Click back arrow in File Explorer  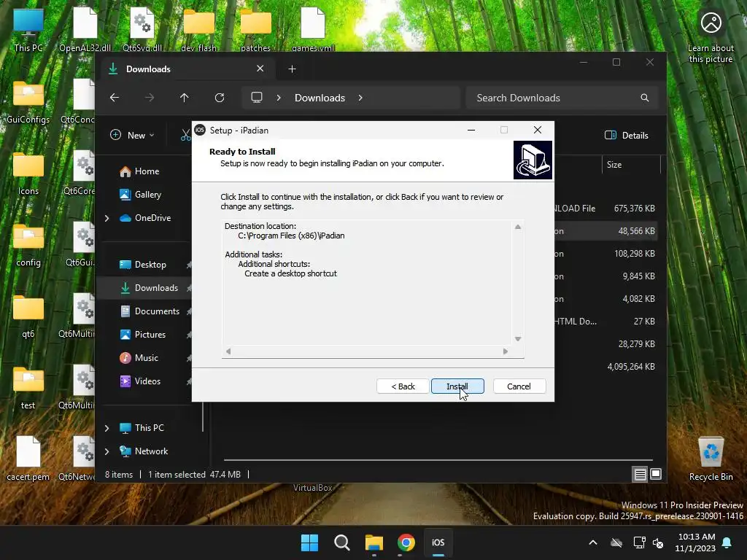point(115,98)
